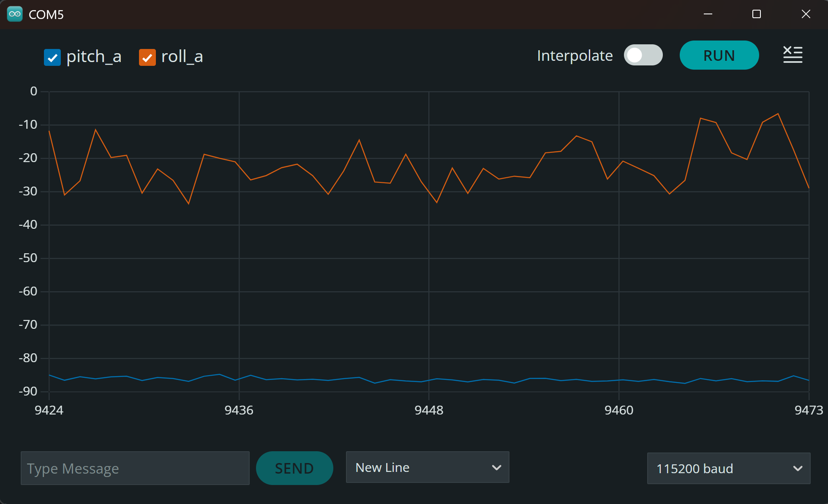This screenshot has width=828, height=504.
Task: Uncheck the roll_a checkbox
Action: 147,57
